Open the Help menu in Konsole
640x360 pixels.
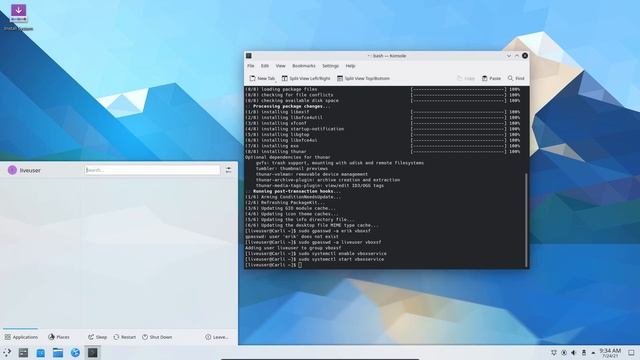350,66
